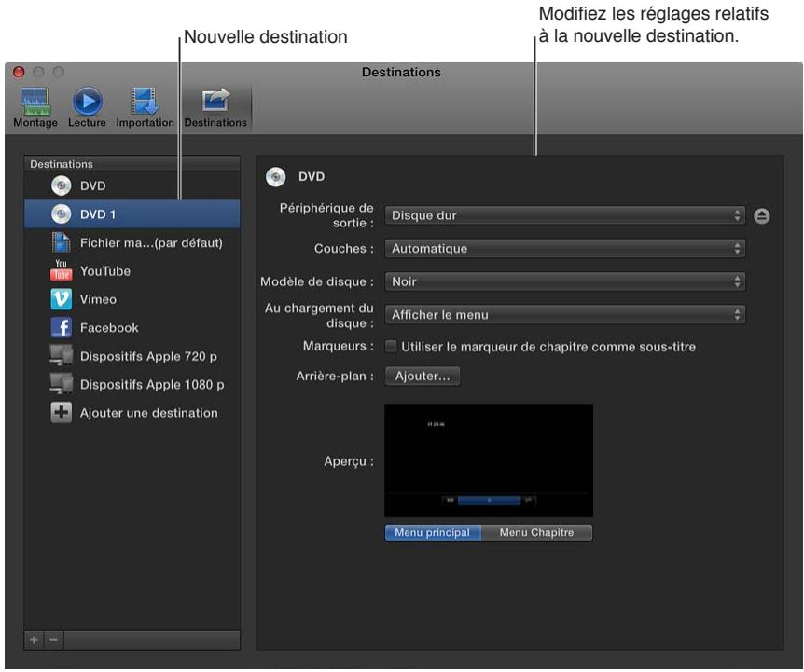Open the Modèle de disque dropdown
804x672 pixels.
click(x=565, y=281)
